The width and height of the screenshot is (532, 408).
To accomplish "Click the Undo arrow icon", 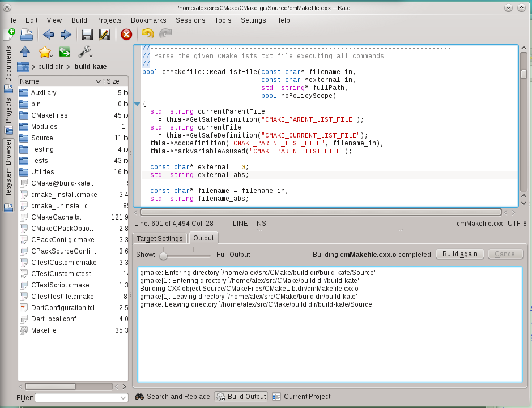I will coord(148,35).
